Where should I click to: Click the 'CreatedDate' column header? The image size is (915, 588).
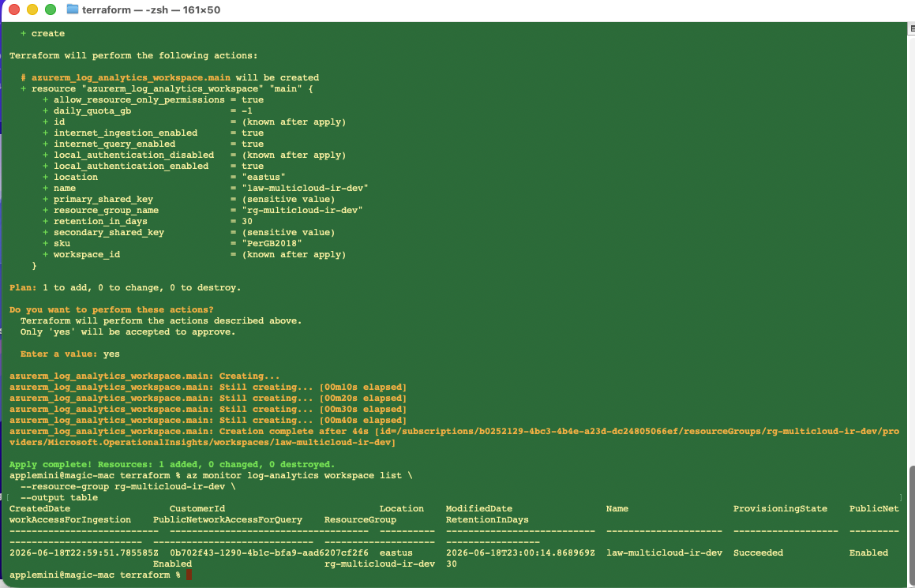[x=39, y=509]
